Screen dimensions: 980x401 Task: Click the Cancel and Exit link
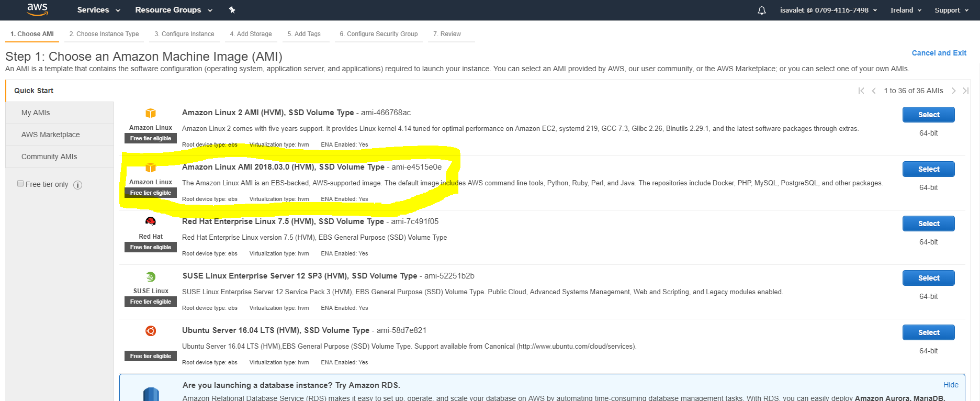tap(939, 53)
